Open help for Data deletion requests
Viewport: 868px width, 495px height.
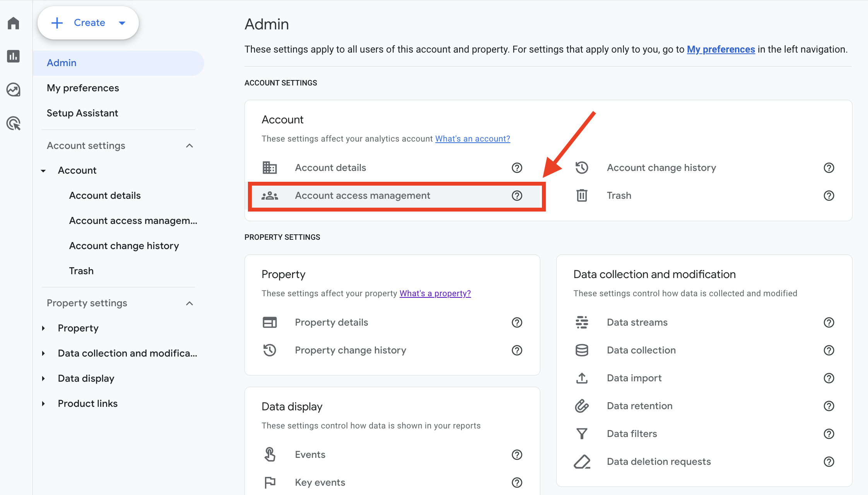tap(829, 461)
